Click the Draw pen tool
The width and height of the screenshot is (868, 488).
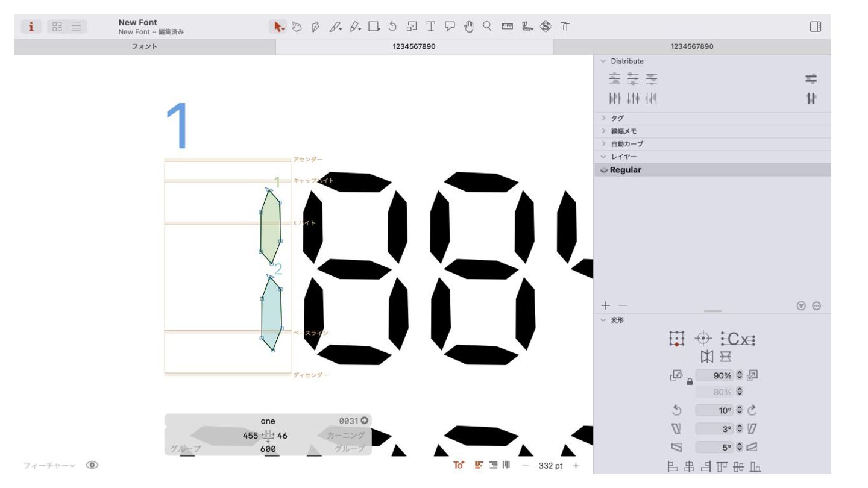click(x=315, y=27)
